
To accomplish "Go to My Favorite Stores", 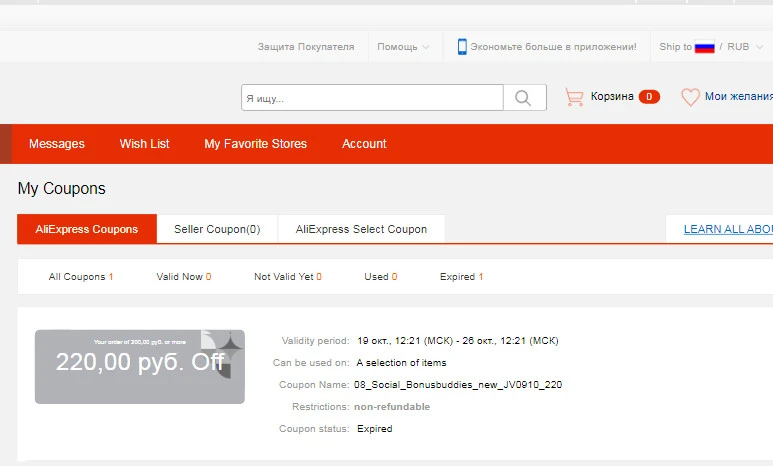I will (255, 143).
